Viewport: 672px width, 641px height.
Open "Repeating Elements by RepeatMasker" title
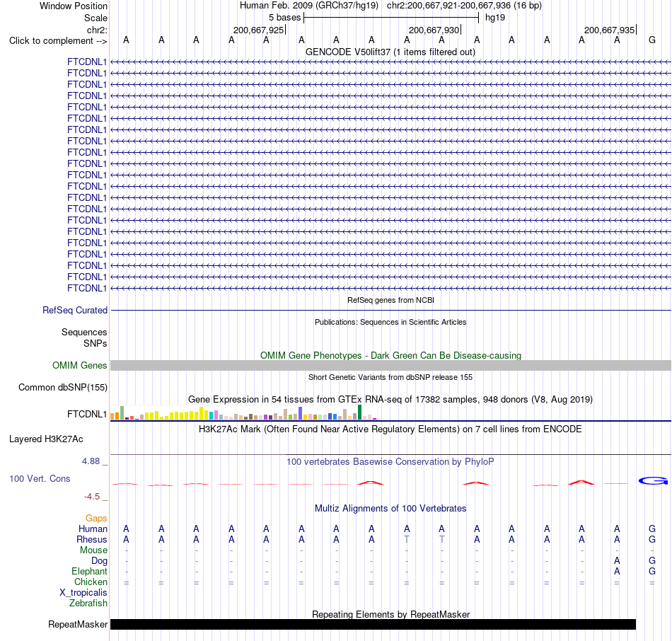point(390,614)
